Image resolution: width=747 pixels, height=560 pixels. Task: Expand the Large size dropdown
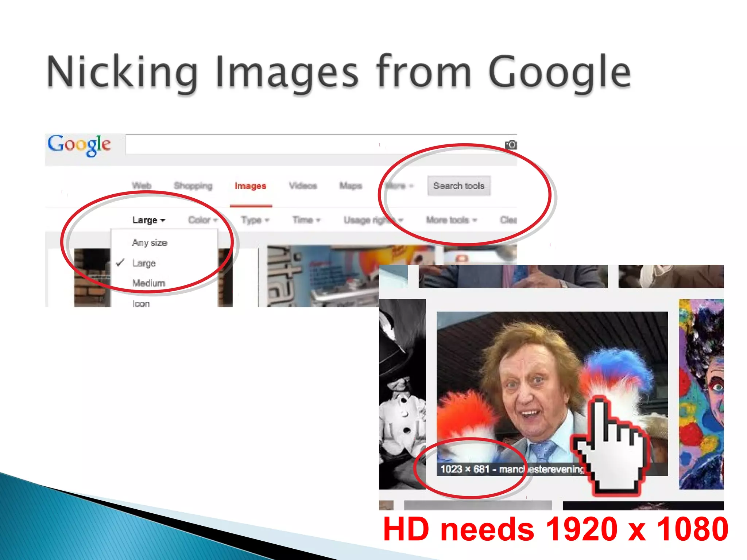[148, 220]
